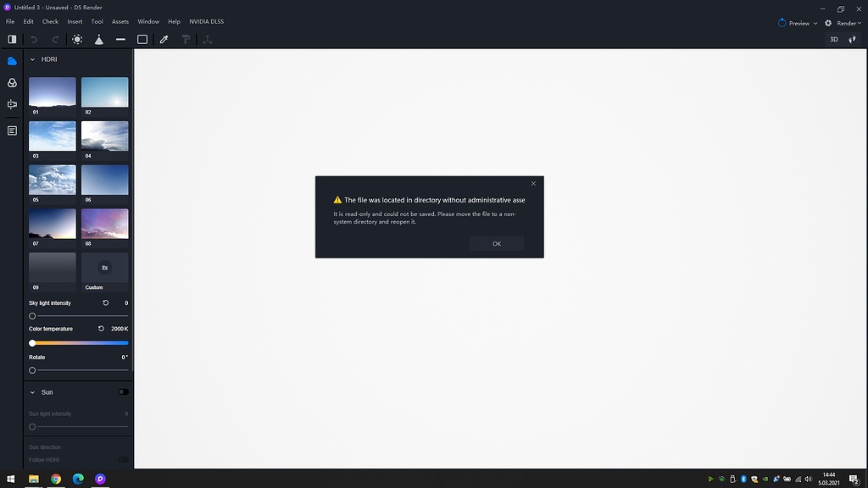868x488 pixels.
Task: Open the Check menu
Action: coord(50,21)
